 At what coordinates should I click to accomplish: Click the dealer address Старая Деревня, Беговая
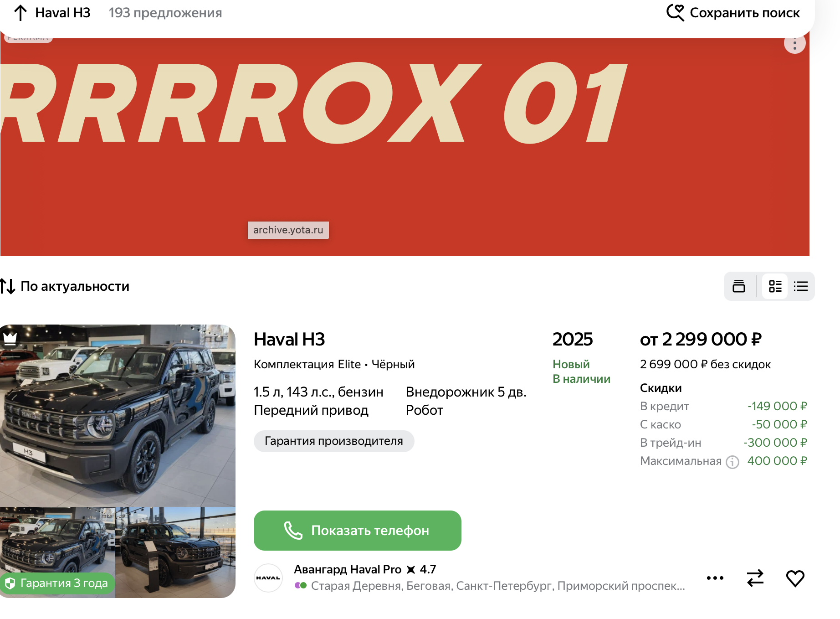click(498, 586)
